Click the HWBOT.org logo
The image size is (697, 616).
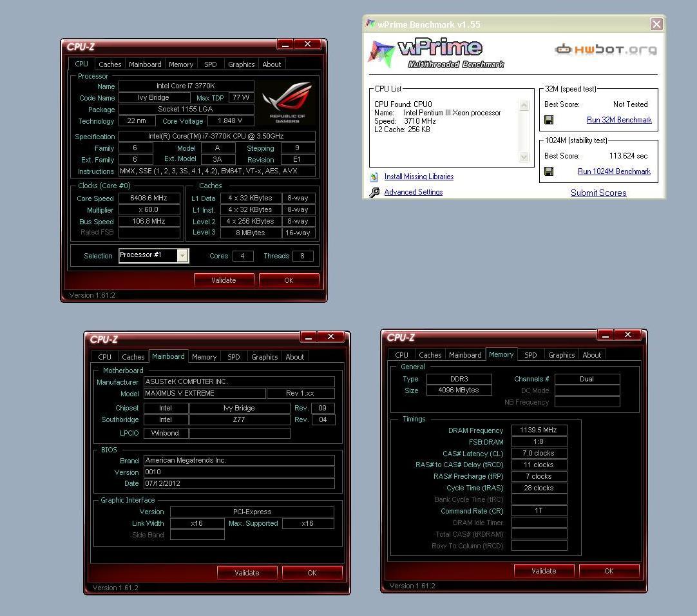pyautogui.click(x=606, y=49)
